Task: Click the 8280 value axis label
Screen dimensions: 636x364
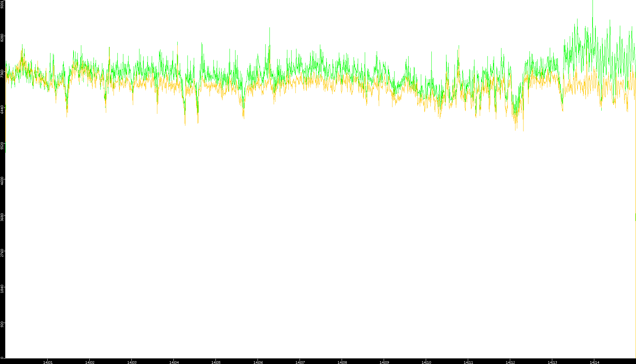Action: click(x=2, y=38)
